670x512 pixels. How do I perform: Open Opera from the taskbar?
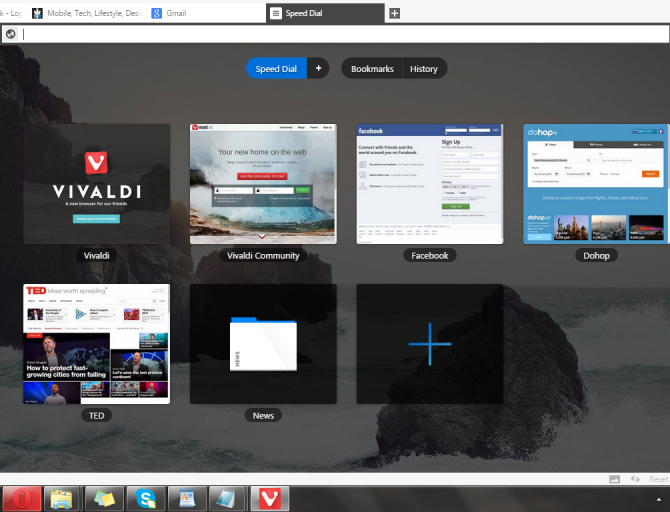pyautogui.click(x=20, y=497)
